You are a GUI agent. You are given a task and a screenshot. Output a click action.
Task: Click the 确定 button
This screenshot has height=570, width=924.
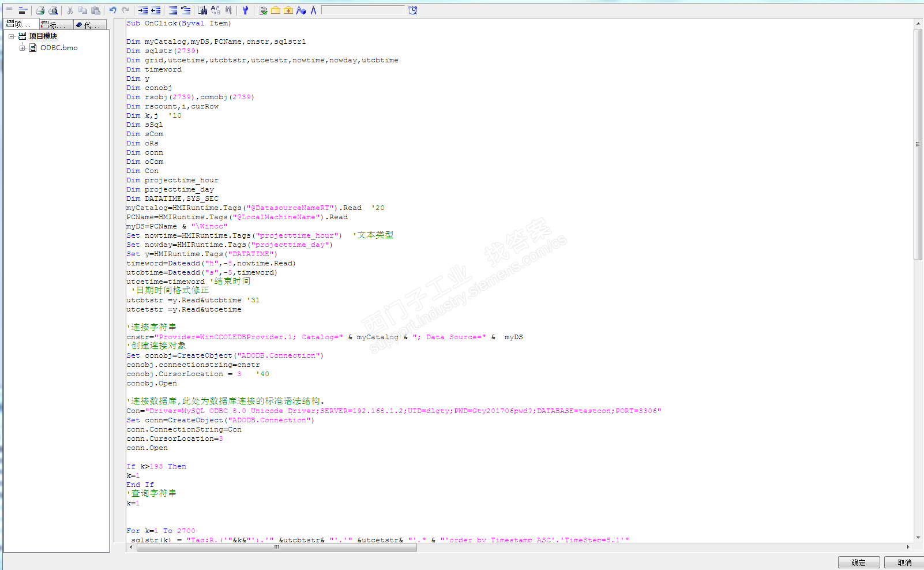859,562
